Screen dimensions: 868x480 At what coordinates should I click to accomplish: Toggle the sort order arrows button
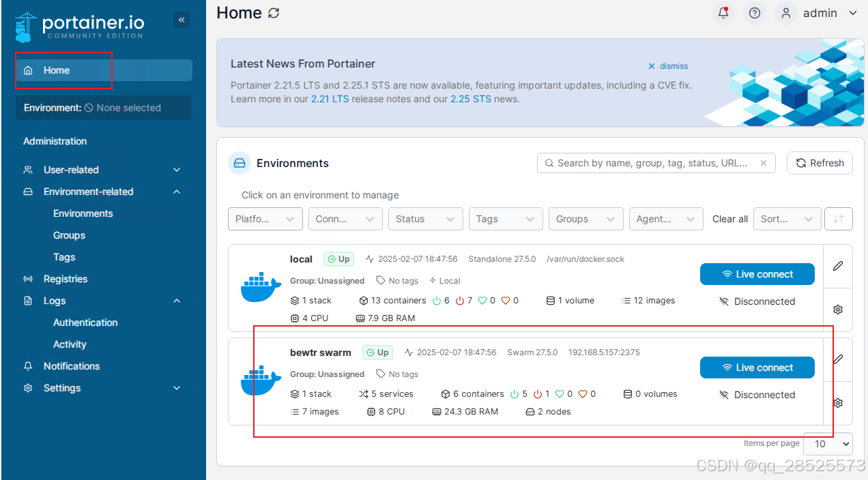839,219
